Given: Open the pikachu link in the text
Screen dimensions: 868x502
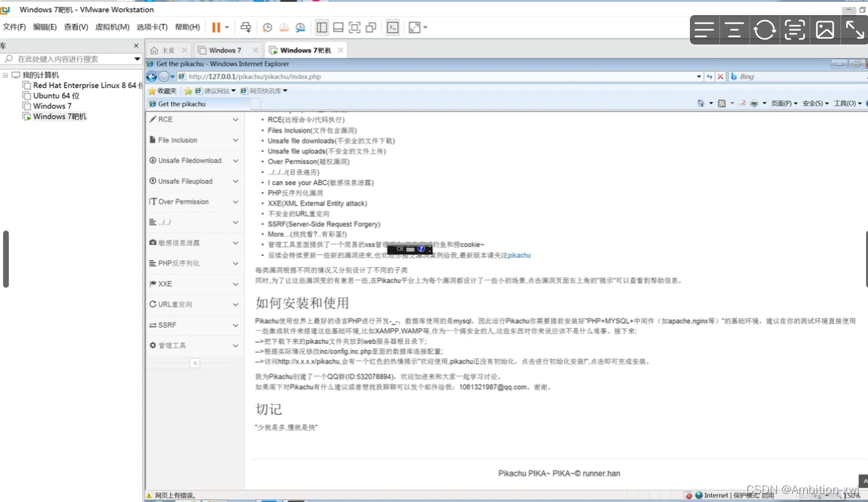Looking at the screenshot, I should tap(519, 255).
